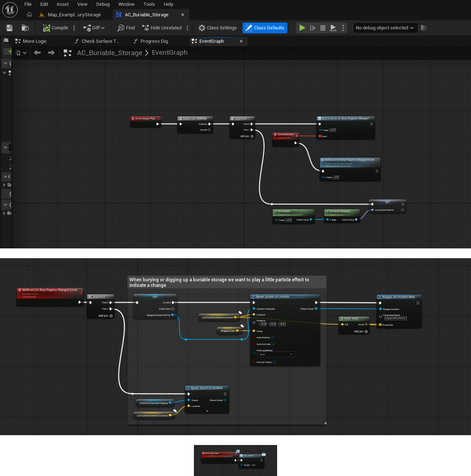Navigate forward with the right arrow

pos(51,53)
